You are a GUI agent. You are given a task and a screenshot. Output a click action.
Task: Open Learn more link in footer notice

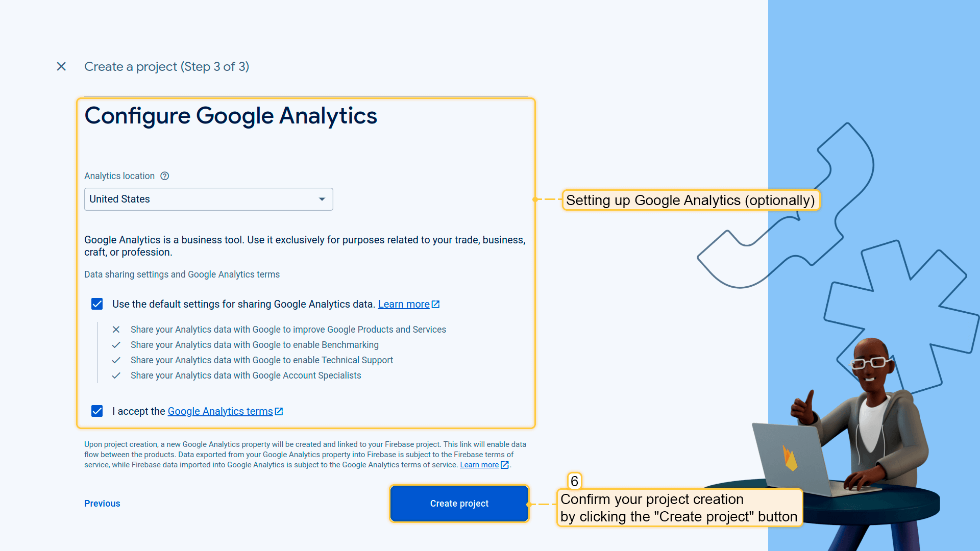(479, 465)
